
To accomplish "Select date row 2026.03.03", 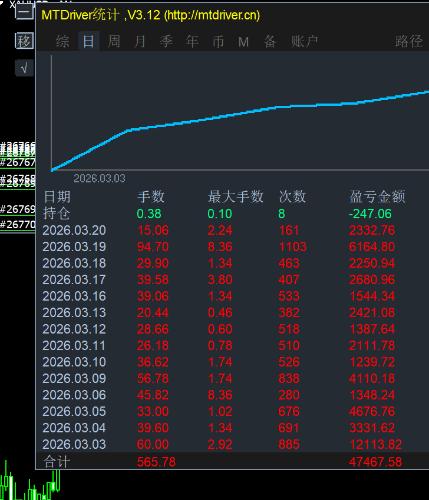I will [74, 444].
